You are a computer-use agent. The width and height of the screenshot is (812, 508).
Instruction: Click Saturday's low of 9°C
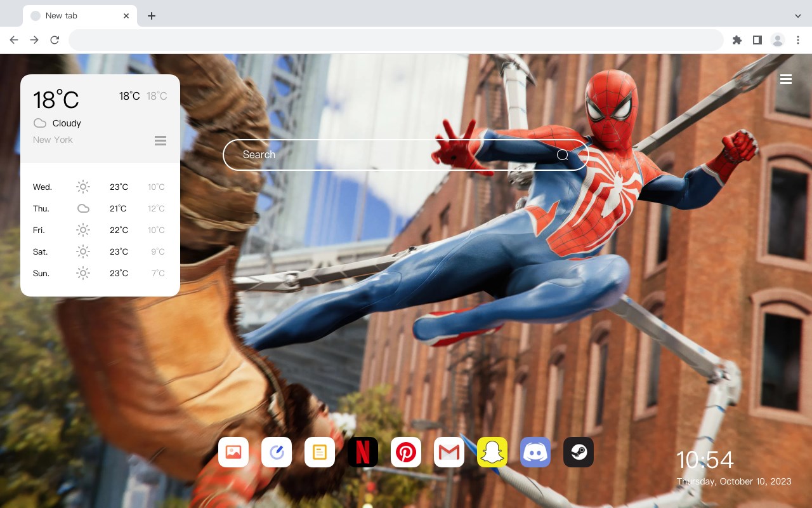coord(158,252)
